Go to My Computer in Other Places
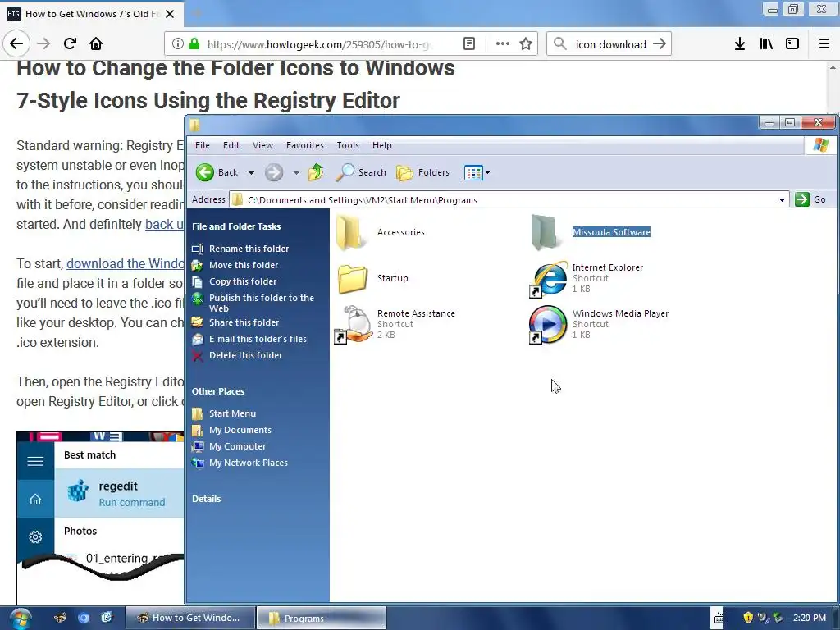 pos(237,447)
